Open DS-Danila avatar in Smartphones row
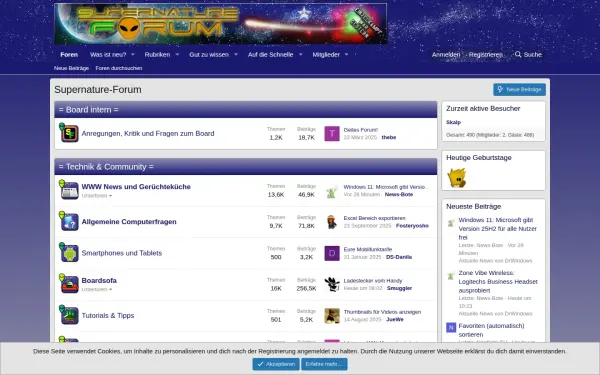 (x=332, y=253)
